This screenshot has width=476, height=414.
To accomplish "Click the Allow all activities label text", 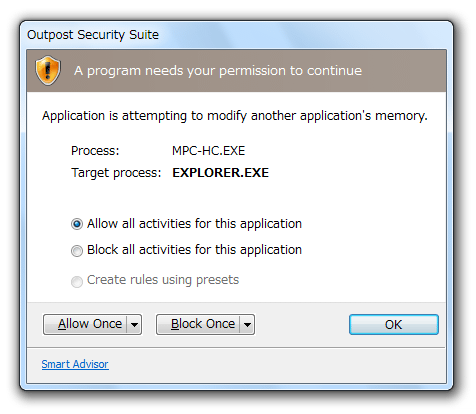I will 194,224.
